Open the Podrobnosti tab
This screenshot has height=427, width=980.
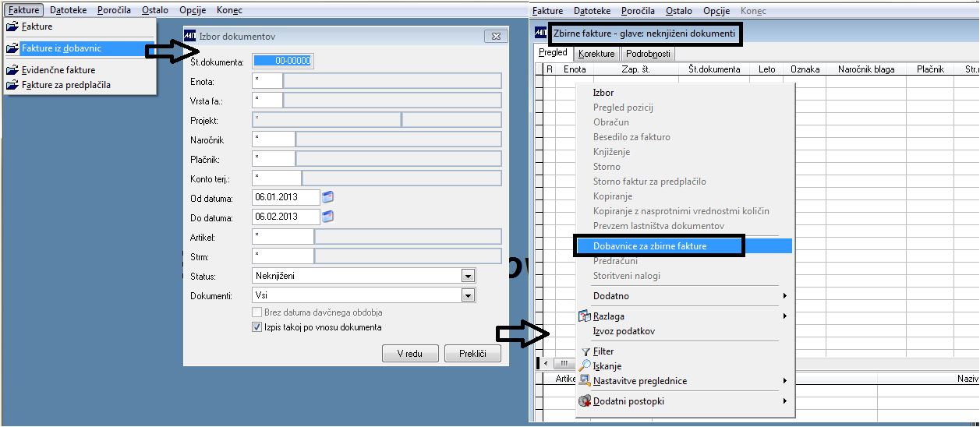tap(647, 54)
